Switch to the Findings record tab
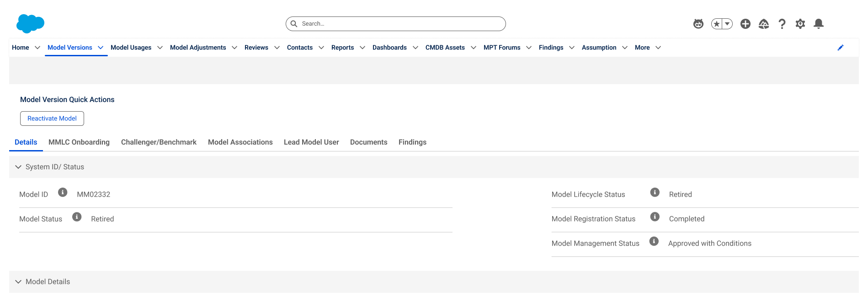The width and height of the screenshot is (868, 302). [412, 142]
